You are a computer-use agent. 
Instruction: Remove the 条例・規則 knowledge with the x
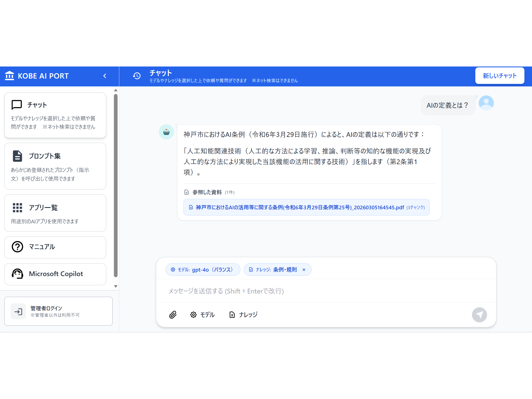(304, 270)
